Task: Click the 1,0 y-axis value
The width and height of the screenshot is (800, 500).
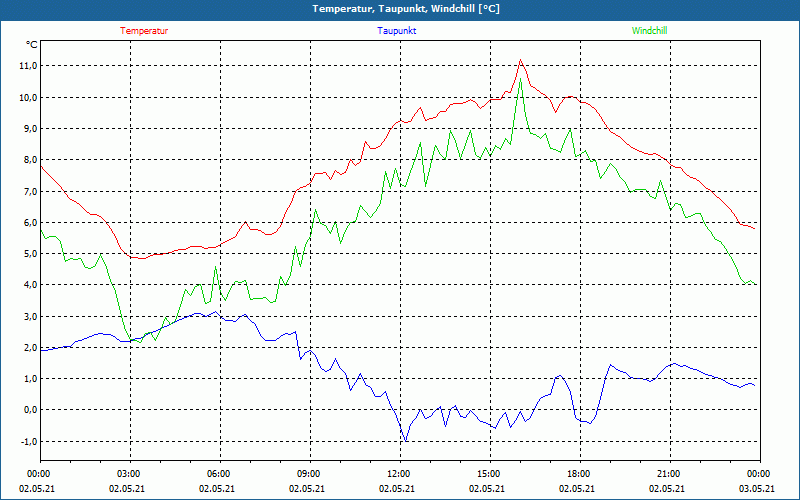Action: click(x=29, y=379)
